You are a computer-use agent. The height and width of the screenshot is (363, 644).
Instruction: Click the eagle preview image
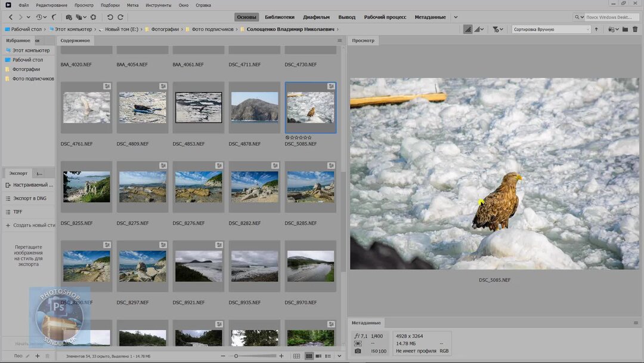click(494, 174)
